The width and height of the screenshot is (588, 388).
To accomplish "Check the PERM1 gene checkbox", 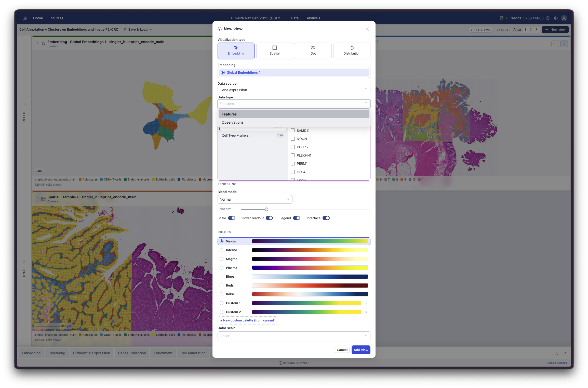I will click(293, 163).
